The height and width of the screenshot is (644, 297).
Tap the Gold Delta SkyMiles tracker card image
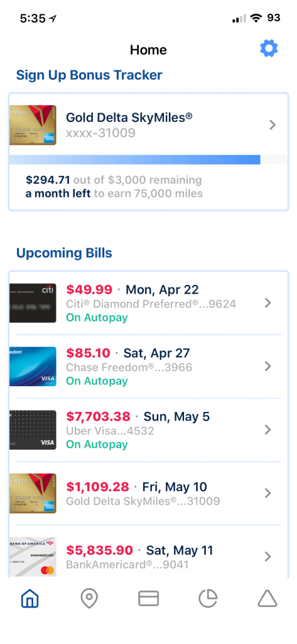coord(33,125)
